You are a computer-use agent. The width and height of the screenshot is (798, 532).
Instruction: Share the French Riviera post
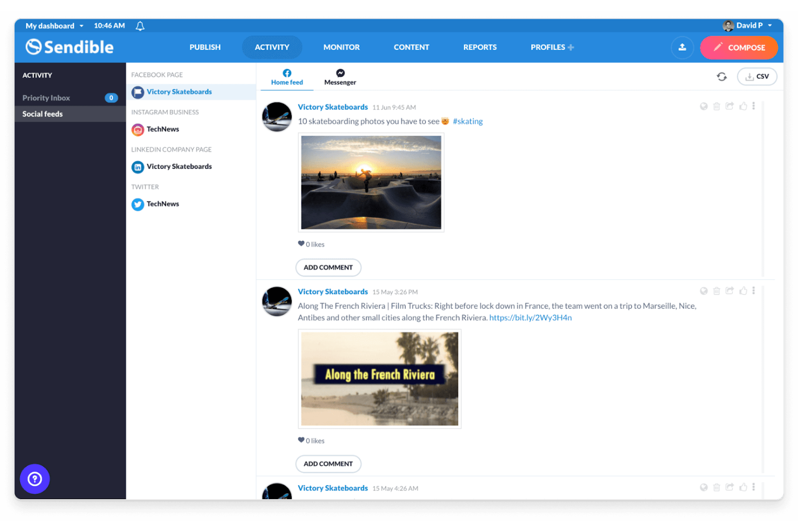click(730, 291)
